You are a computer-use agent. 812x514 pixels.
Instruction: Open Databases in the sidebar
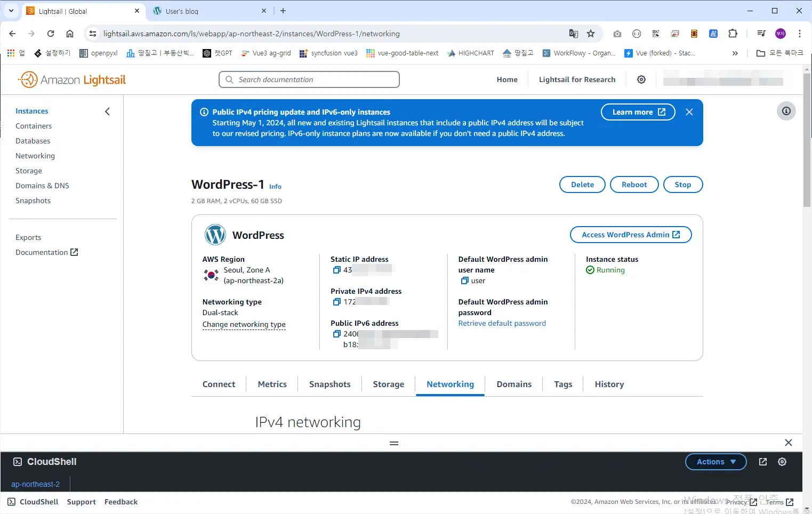33,141
